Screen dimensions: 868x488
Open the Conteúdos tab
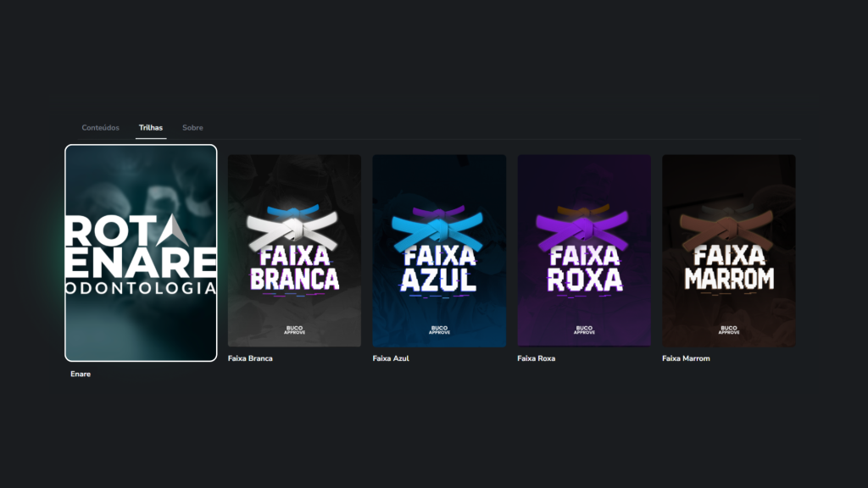100,128
